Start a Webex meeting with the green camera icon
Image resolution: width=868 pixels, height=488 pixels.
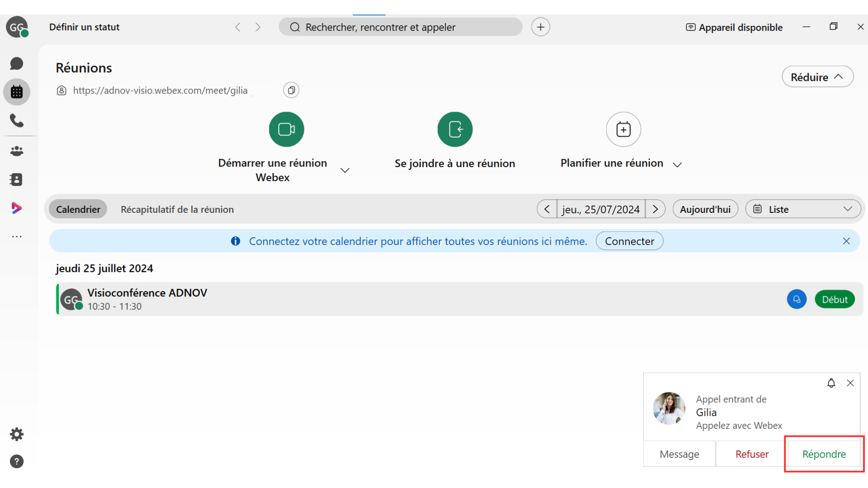tap(287, 129)
